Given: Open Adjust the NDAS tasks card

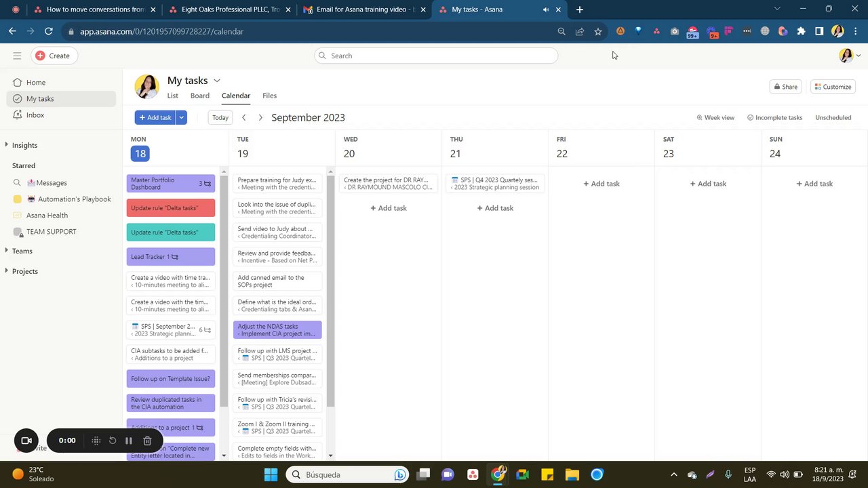Looking at the screenshot, I should (x=277, y=330).
